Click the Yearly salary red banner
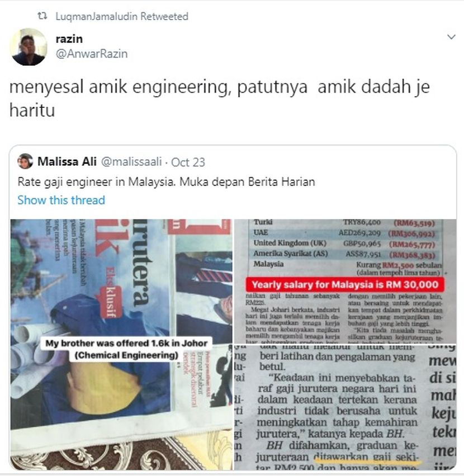This screenshot has height=476, width=464. pos(345,285)
